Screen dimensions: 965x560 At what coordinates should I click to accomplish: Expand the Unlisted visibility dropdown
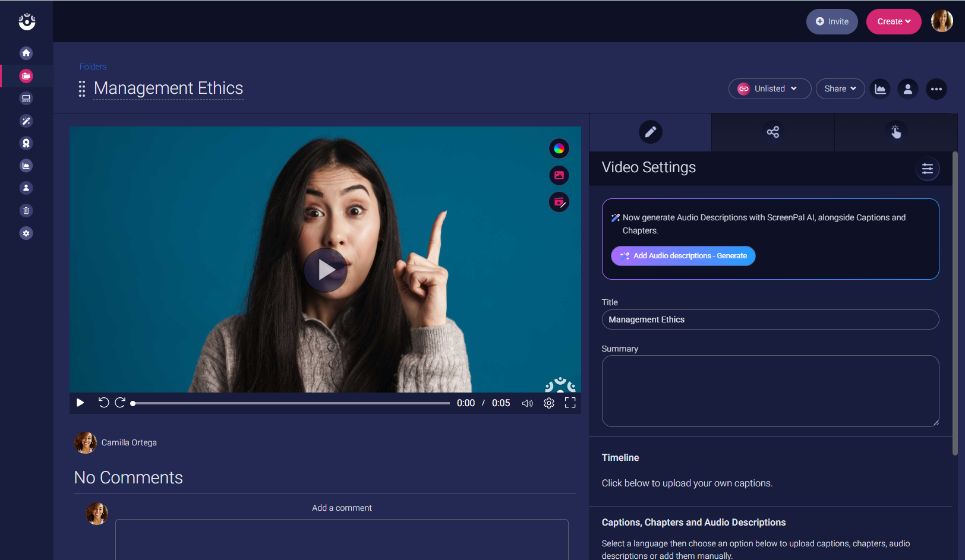pyautogui.click(x=770, y=89)
